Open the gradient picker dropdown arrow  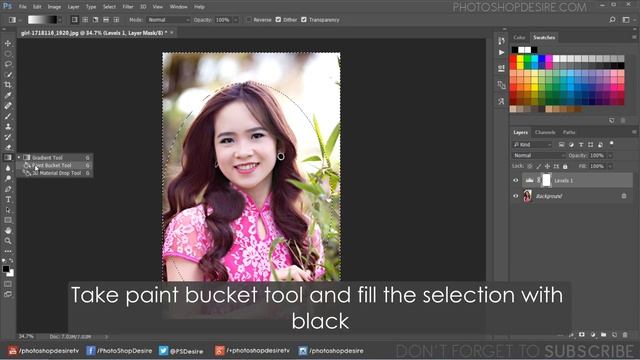tap(60, 20)
